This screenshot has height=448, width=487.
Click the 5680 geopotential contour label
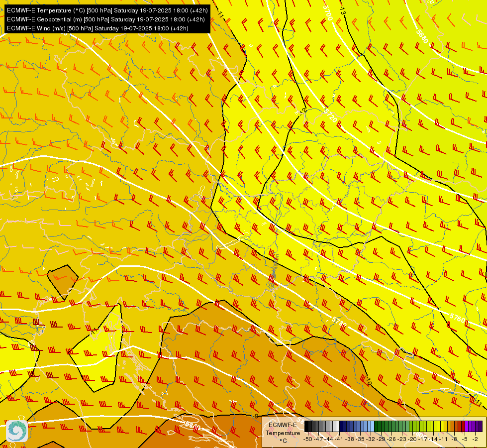[422, 36]
